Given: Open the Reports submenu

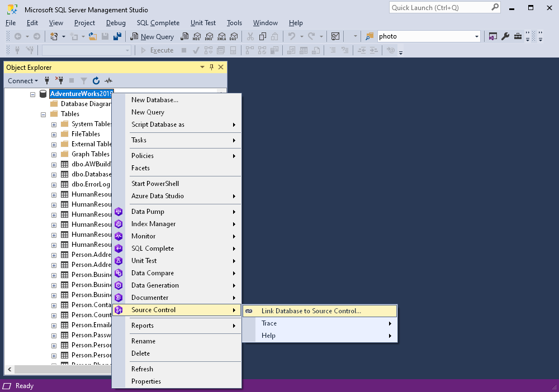Looking at the screenshot, I should click(x=177, y=326).
